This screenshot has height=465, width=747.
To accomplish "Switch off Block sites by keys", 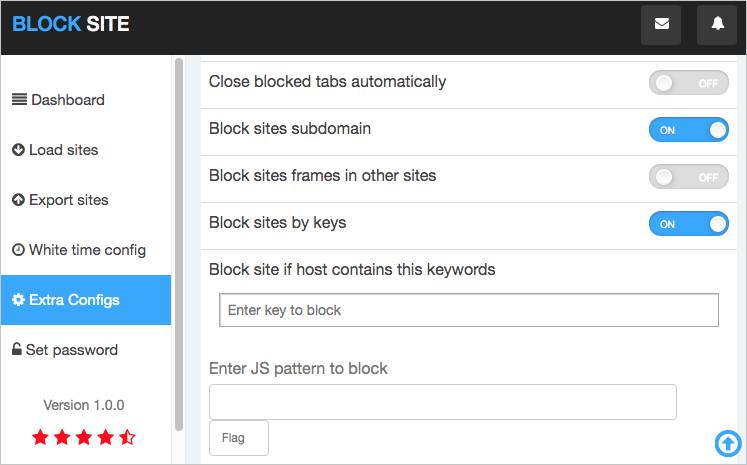I will coord(688,223).
